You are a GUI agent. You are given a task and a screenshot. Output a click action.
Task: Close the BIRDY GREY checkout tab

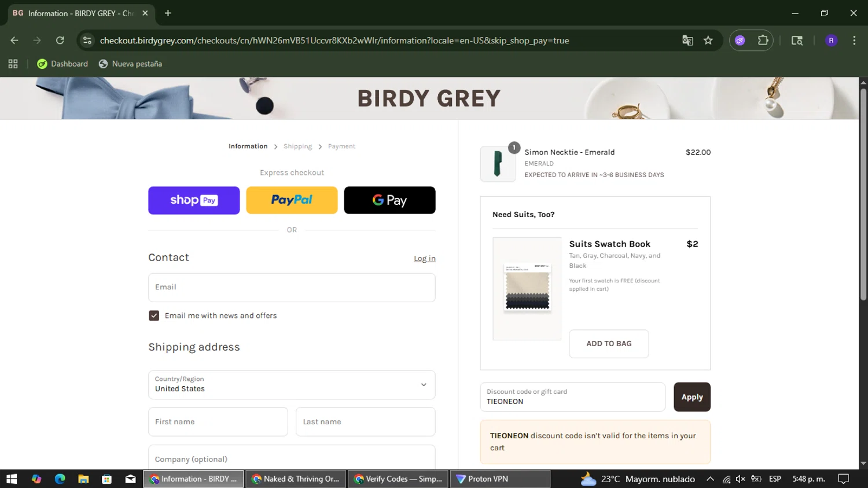point(145,13)
